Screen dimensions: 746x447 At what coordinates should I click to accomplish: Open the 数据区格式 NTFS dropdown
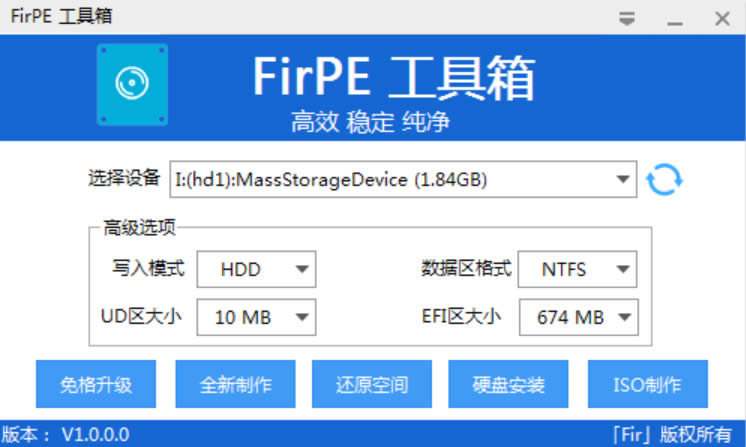pos(623,269)
